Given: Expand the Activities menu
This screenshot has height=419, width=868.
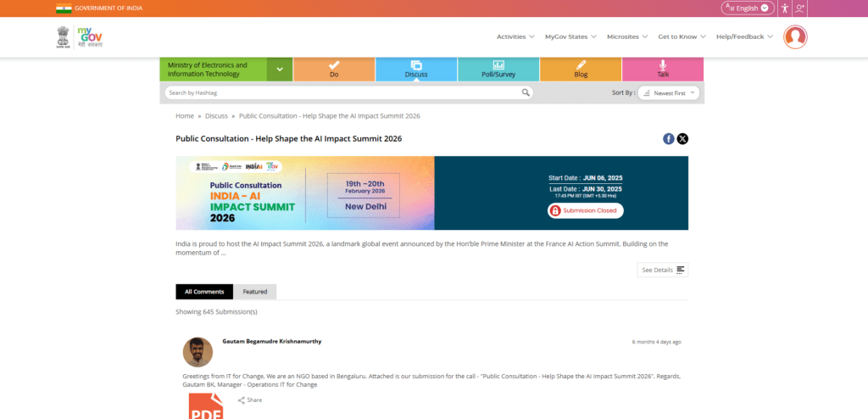Looking at the screenshot, I should [x=515, y=36].
